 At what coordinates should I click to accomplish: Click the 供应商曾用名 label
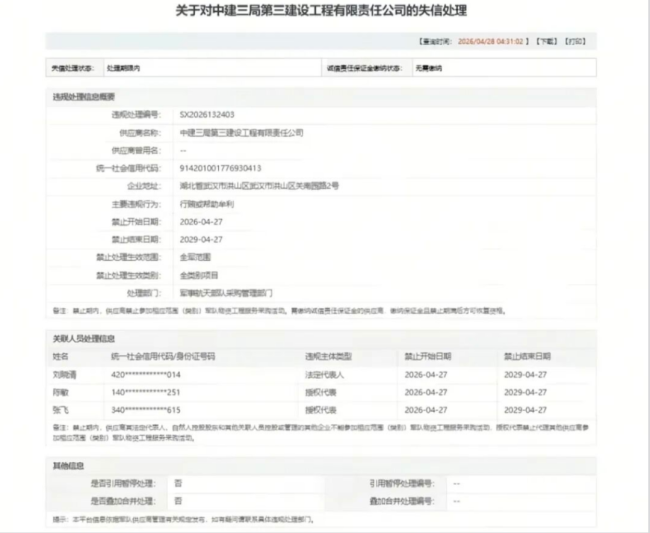coord(136,150)
